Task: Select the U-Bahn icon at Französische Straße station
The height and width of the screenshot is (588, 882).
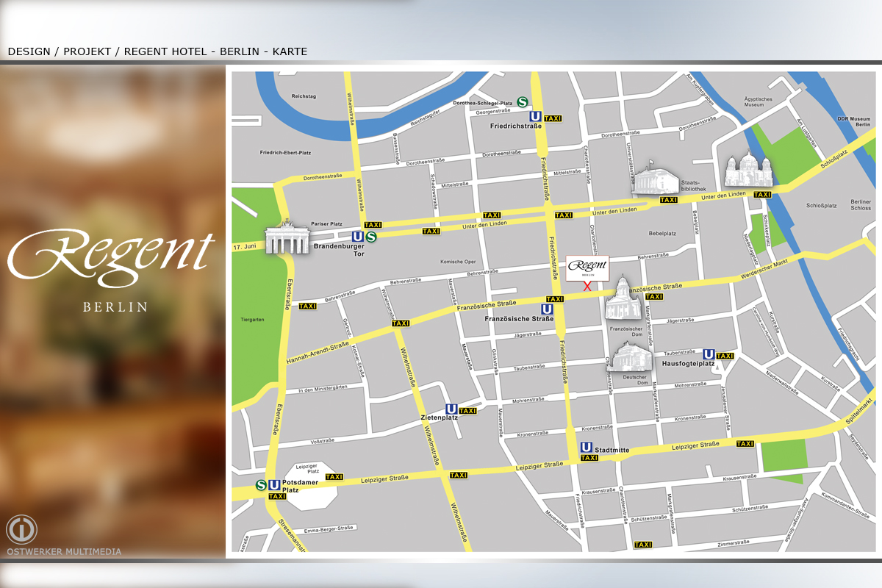Action: point(546,309)
